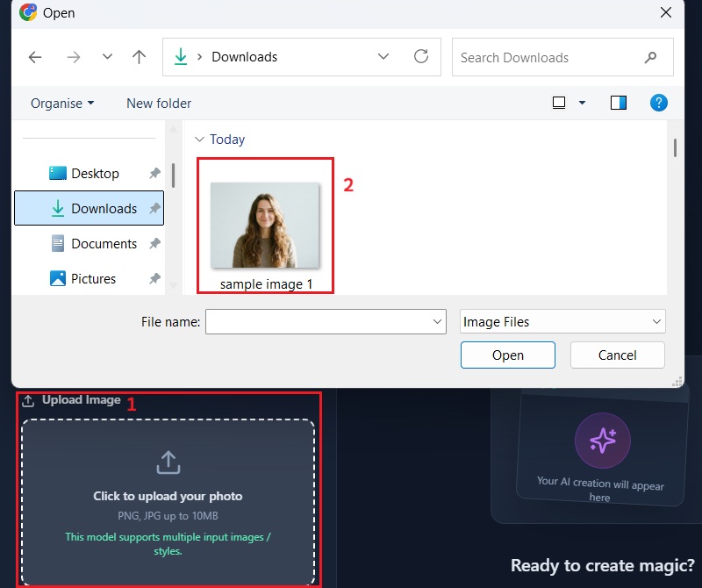Click the pin icon next to Documents
The width and height of the screenshot is (702, 588).
pyautogui.click(x=155, y=244)
